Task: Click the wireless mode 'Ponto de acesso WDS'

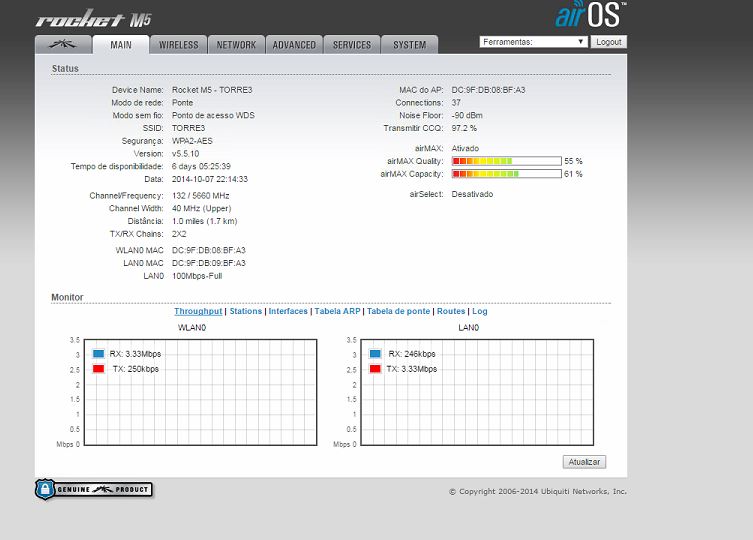Action: coord(213,115)
